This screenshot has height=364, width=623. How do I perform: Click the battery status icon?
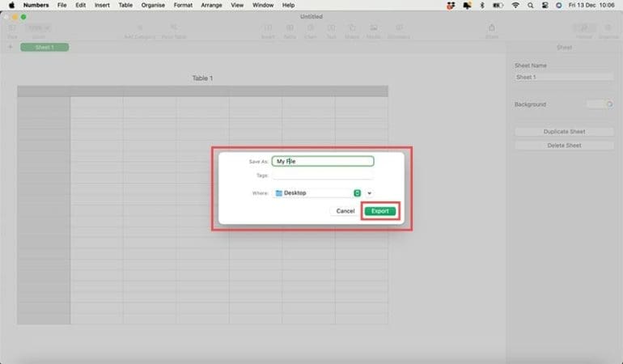(x=498, y=5)
